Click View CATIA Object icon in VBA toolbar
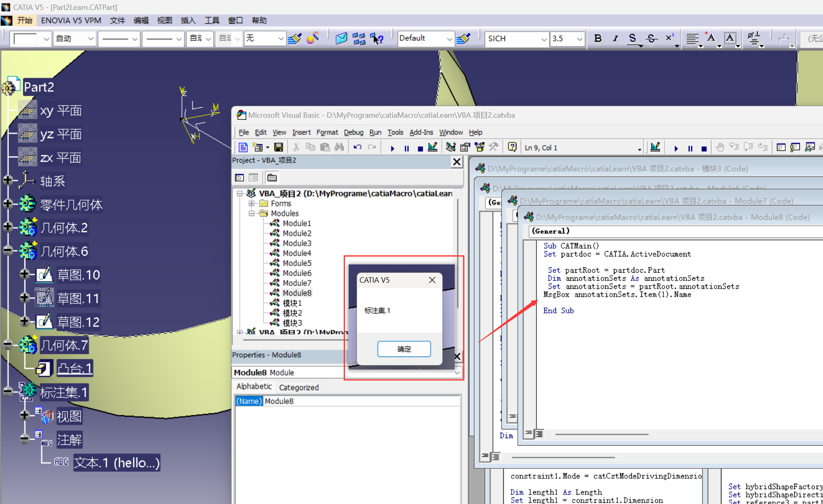Viewport: 823px width, 504px height. pos(243,147)
